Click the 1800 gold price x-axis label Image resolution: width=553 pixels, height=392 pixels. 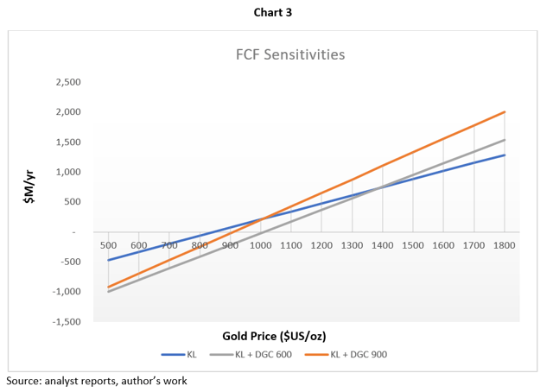pos(504,245)
